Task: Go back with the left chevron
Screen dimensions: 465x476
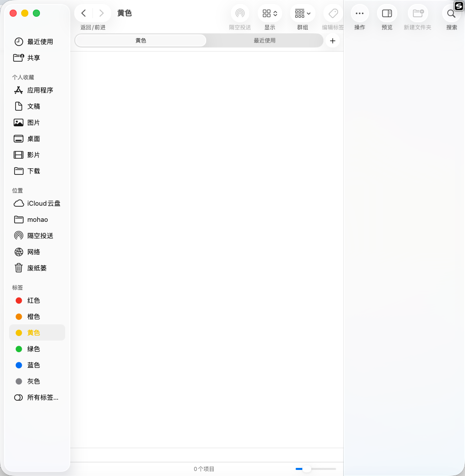Action: coord(83,13)
